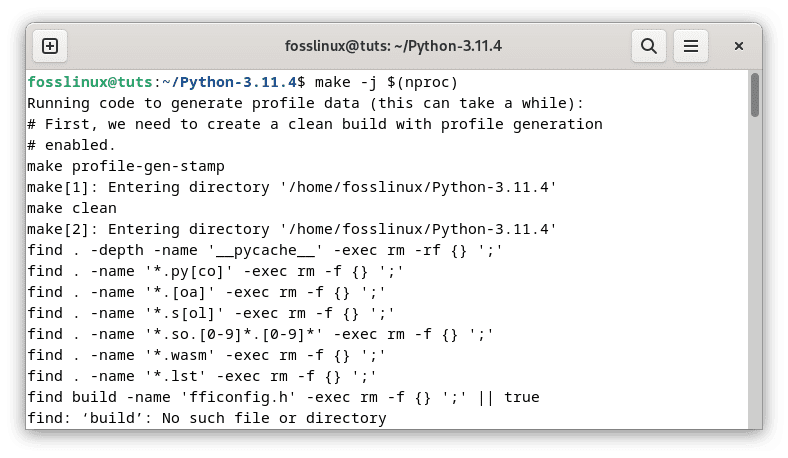Viewport: 788px width, 458px height.
Task: Click the line '# First, we need to create a clean build'
Action: click(x=315, y=124)
